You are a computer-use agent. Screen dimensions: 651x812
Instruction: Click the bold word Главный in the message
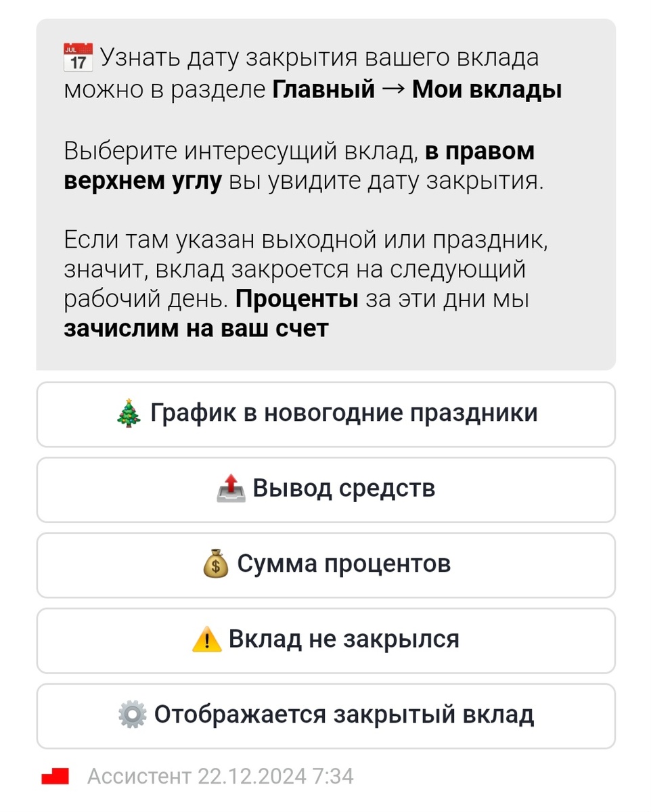pos(326,88)
